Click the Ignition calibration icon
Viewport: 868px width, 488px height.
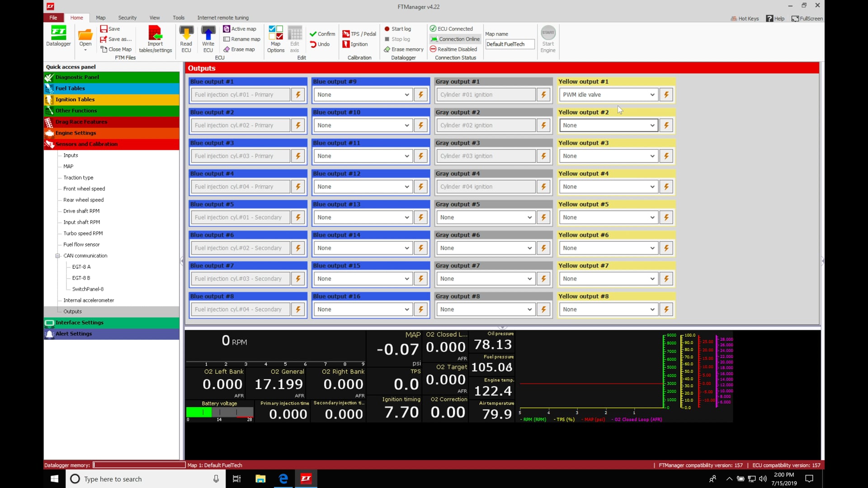tap(356, 44)
